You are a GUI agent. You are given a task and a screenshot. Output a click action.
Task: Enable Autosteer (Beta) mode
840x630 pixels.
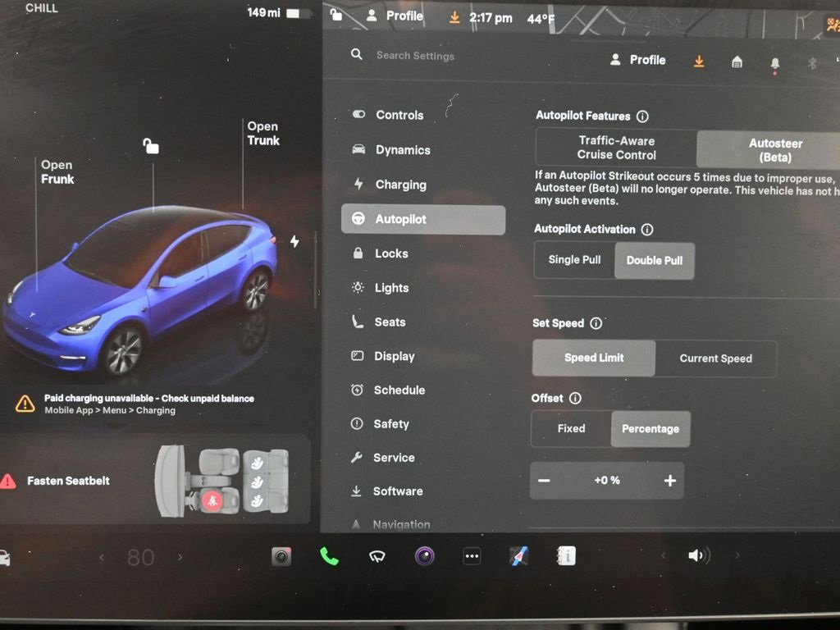pyautogui.click(x=774, y=148)
